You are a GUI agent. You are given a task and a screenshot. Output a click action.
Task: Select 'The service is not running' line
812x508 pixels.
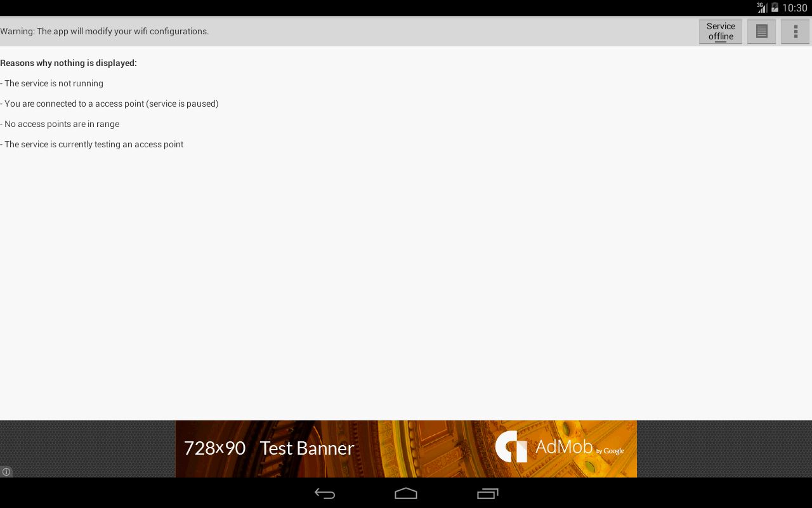[x=52, y=83]
